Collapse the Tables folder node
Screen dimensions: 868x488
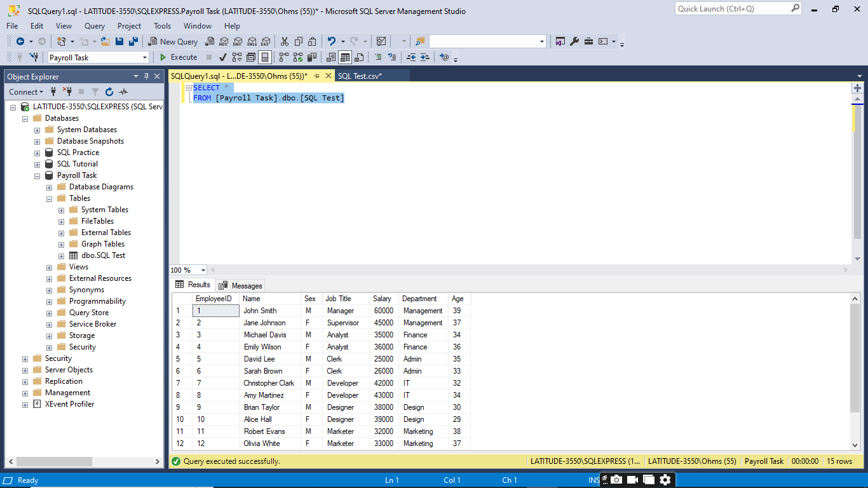point(49,198)
